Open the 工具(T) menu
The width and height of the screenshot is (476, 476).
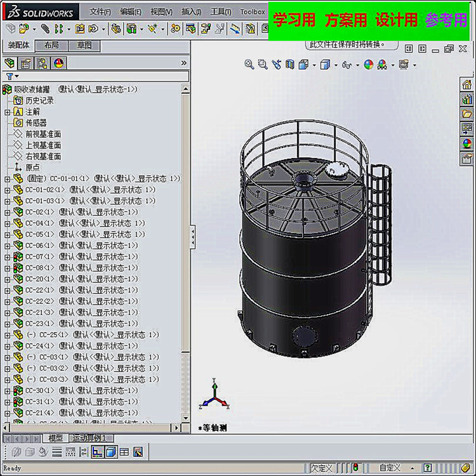point(221,12)
